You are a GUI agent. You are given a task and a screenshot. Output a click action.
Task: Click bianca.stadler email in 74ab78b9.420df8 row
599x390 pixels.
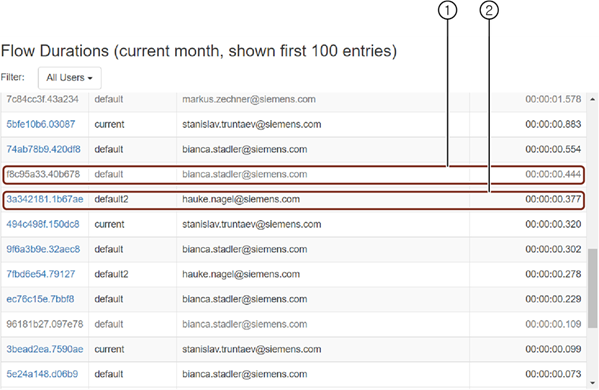[244, 149]
